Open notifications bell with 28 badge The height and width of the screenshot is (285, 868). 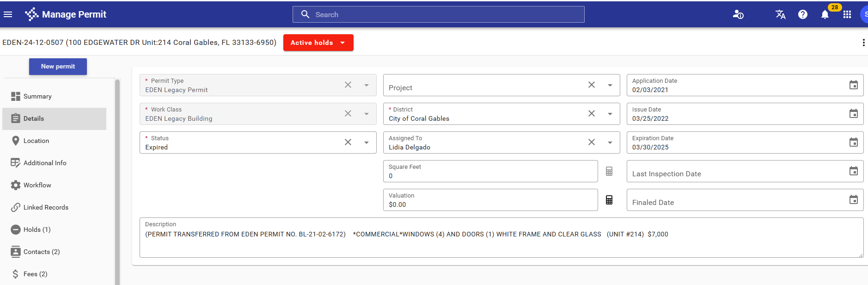825,14
